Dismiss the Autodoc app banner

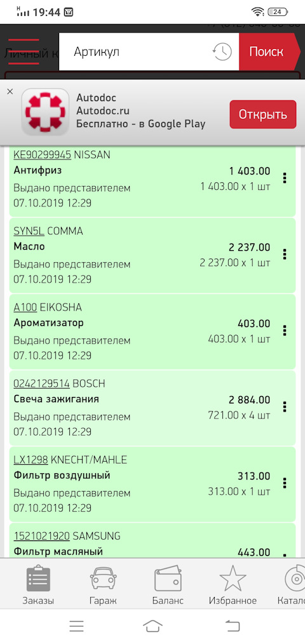tap(10, 91)
